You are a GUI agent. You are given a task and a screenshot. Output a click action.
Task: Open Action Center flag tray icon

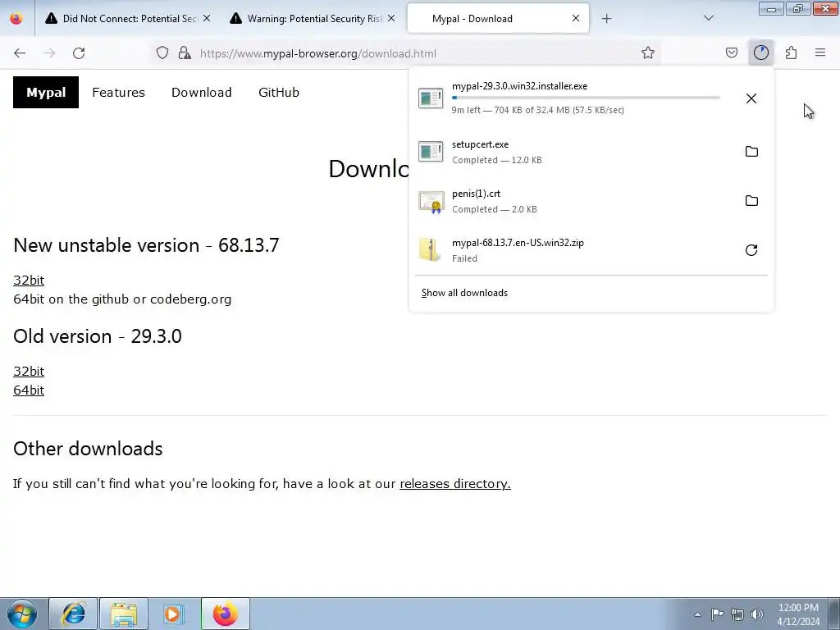[717, 614]
